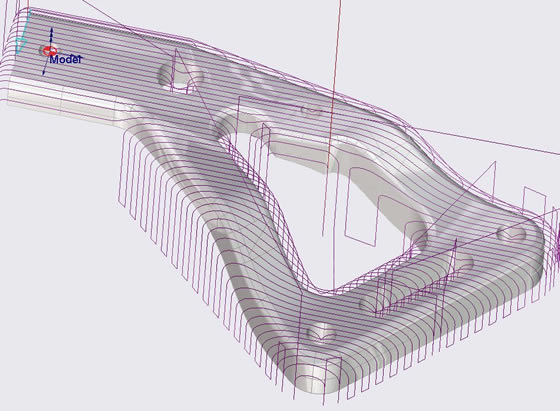This screenshot has width=560, height=411.
Task: Pick the round boss hole right of the pocket
Action: click(416, 234)
